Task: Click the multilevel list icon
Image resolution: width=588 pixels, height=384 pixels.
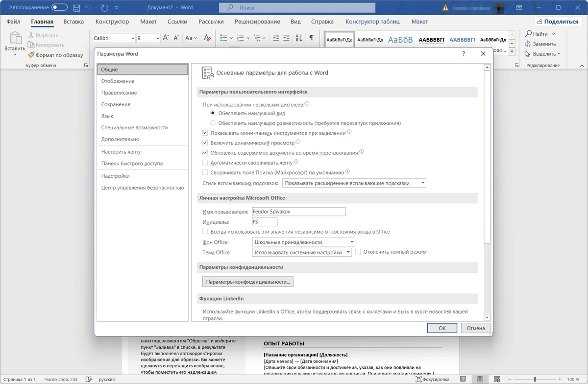Action: coord(257,38)
